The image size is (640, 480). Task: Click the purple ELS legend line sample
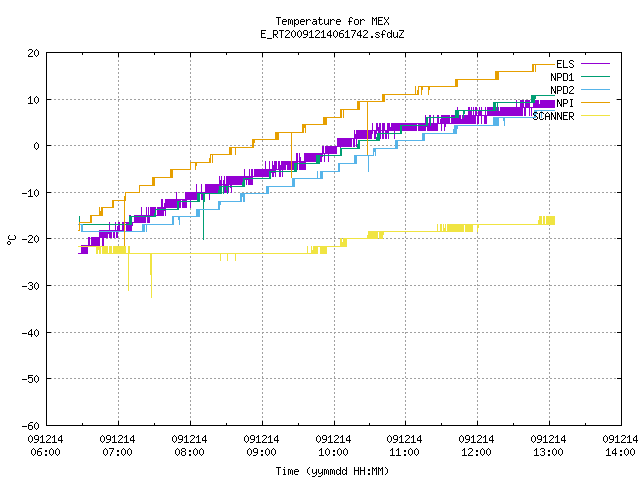coord(596,64)
